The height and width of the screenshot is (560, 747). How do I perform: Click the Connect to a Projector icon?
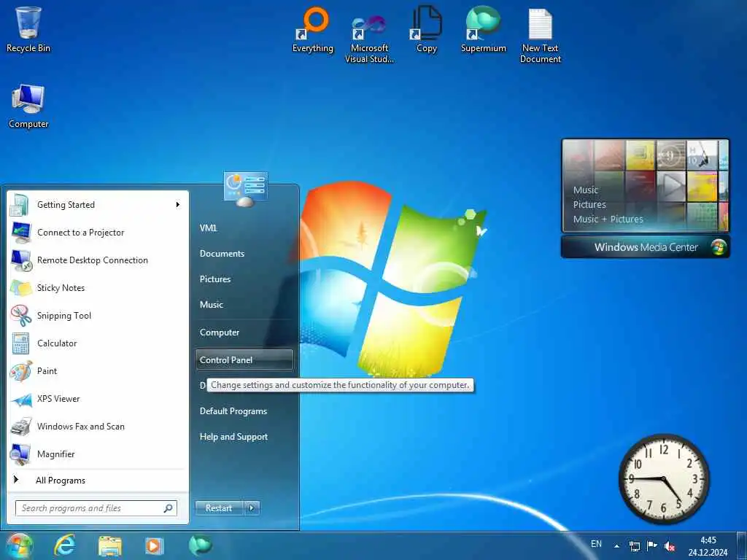click(21, 233)
